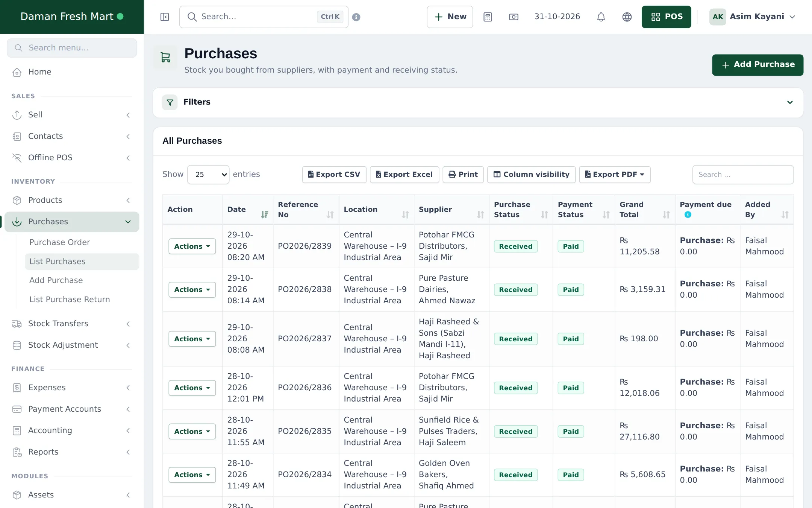Select List Purchase Return in sidebar
Viewport: 812px width, 508px height.
pyautogui.click(x=70, y=300)
